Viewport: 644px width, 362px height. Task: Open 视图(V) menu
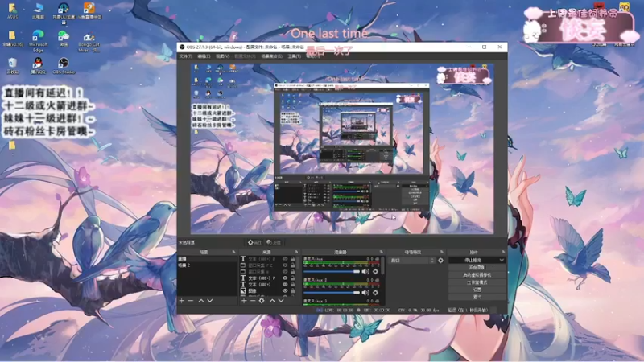click(223, 56)
